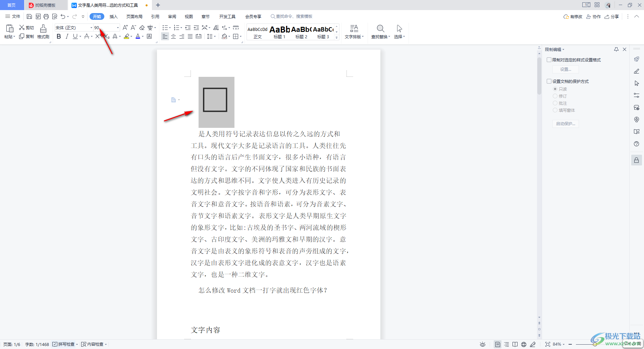Click the command search box (查找命令、搜索模板)
644x349 pixels.
click(x=291, y=16)
